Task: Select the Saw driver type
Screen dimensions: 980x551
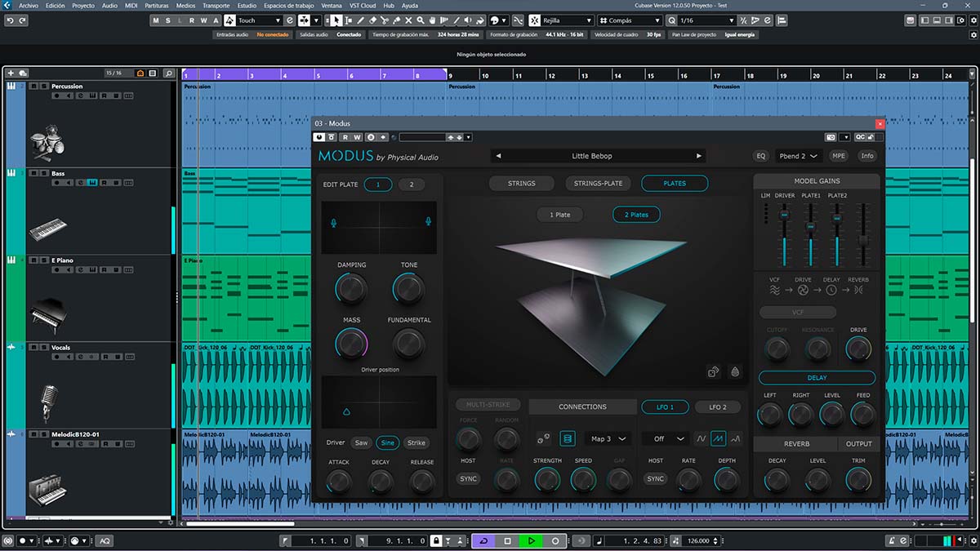Action: point(361,442)
